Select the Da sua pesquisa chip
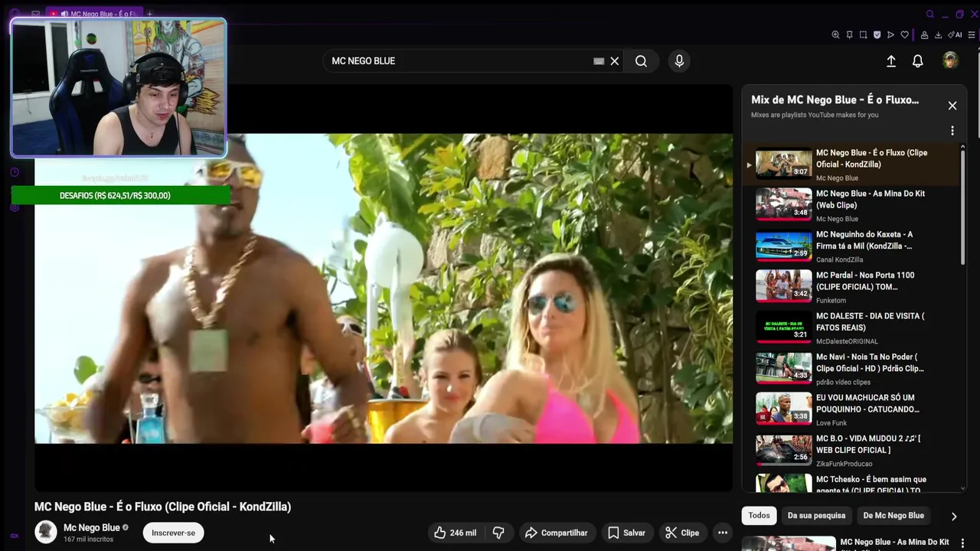The height and width of the screenshot is (551, 980). [816, 516]
